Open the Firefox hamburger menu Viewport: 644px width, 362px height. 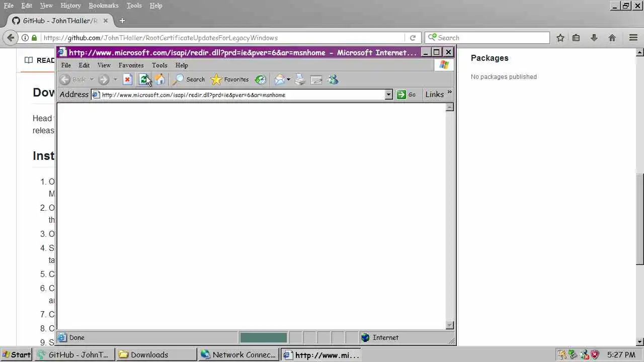click(633, 38)
